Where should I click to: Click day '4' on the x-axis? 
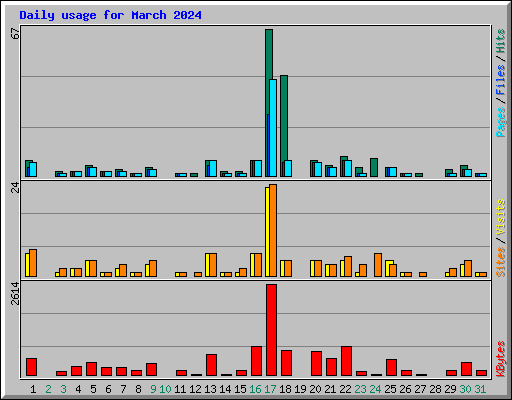click(78, 389)
